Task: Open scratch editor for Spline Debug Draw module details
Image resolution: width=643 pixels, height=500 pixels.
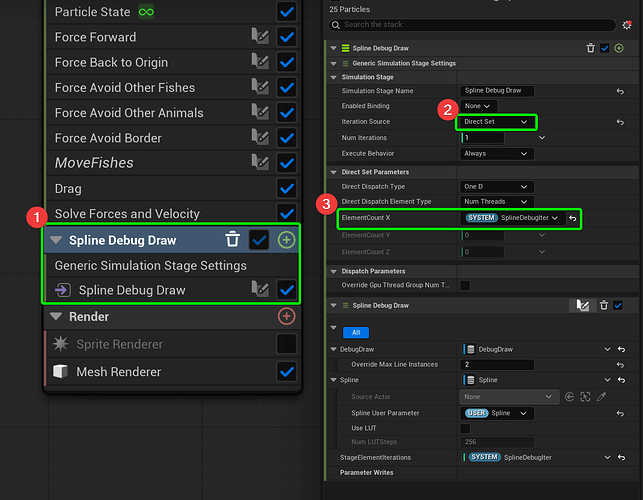Action: [582, 305]
